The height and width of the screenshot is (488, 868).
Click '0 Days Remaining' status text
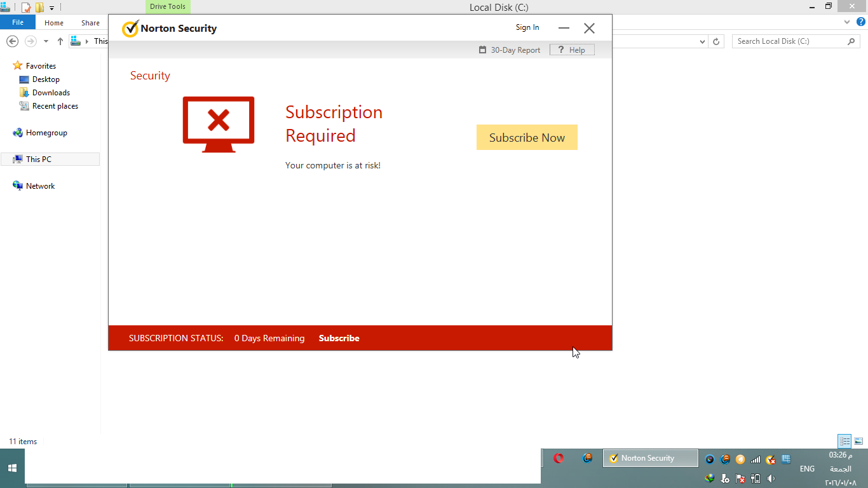point(269,338)
